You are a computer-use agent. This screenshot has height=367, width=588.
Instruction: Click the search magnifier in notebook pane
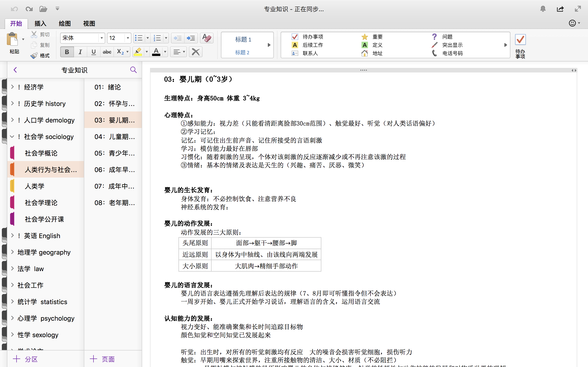(133, 70)
